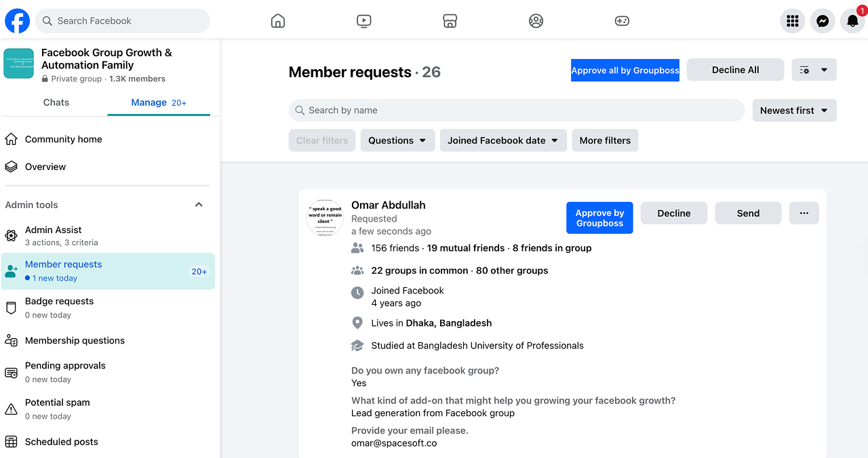This screenshot has height=458, width=868.
Task: Click Approve all by Groupboss
Action: (625, 70)
